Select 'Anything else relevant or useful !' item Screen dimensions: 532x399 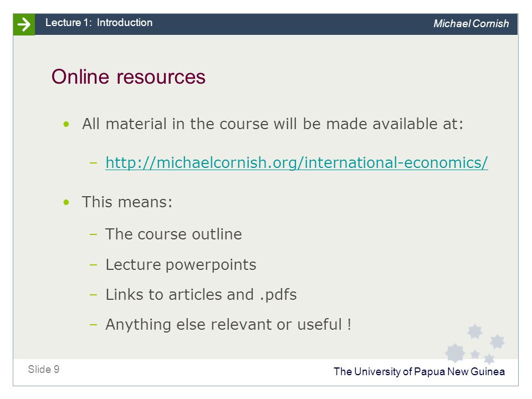click(x=228, y=324)
